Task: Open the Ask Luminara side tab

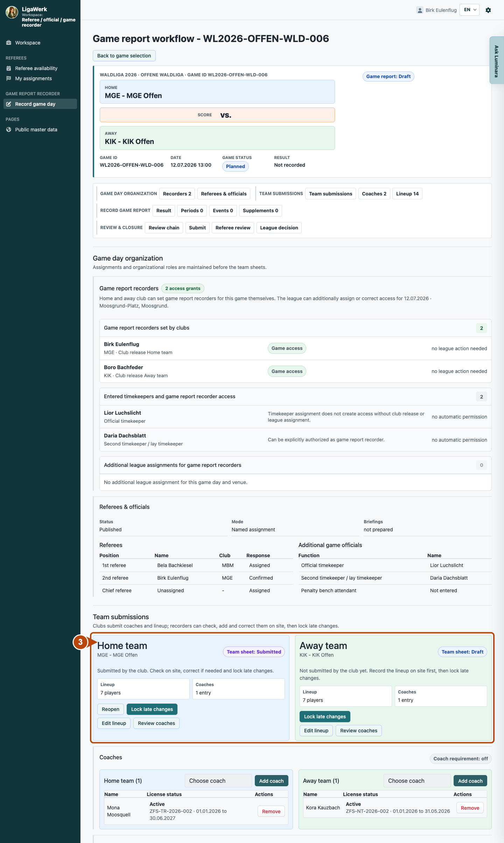Action: [x=496, y=60]
